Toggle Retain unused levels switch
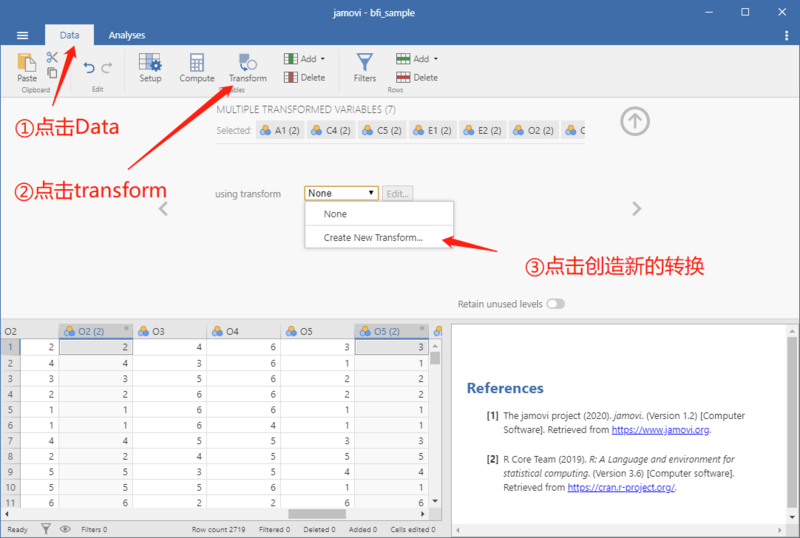800x538 pixels. click(556, 304)
